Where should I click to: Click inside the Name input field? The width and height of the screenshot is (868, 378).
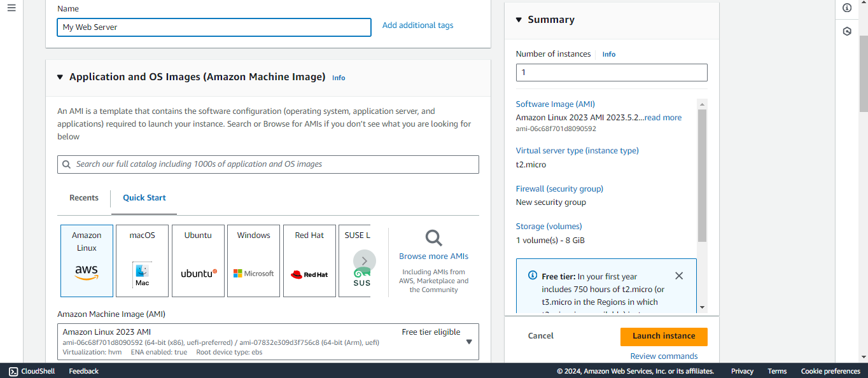tap(214, 27)
